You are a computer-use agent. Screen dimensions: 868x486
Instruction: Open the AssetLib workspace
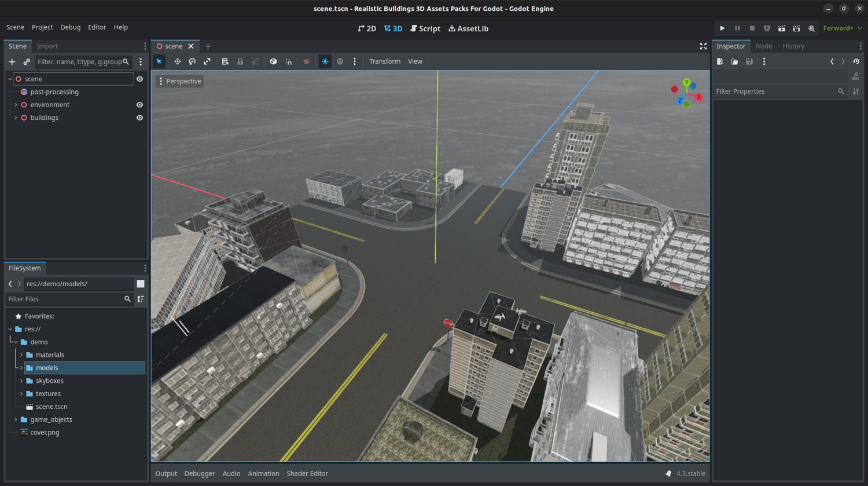click(x=469, y=28)
